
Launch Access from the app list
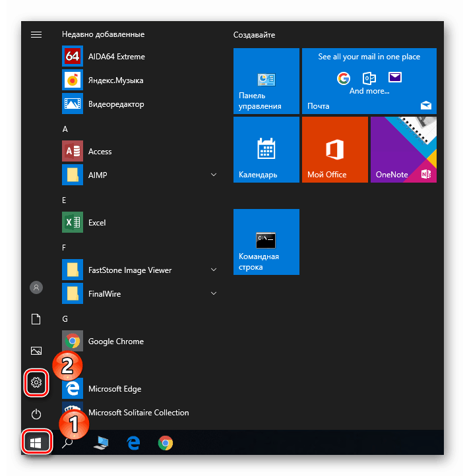coord(140,151)
